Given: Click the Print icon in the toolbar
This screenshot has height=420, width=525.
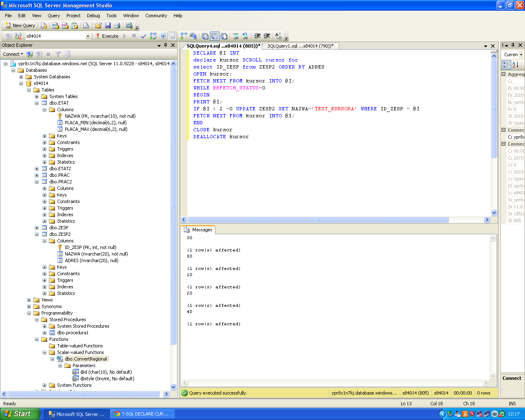Looking at the screenshot, I should 117,25.
